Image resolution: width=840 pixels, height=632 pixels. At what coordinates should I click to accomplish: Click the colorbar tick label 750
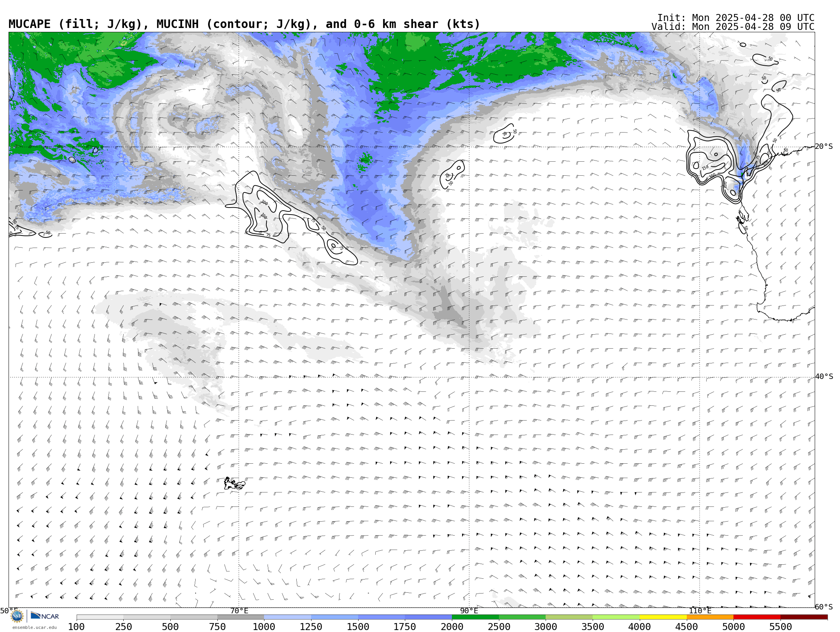point(217,627)
